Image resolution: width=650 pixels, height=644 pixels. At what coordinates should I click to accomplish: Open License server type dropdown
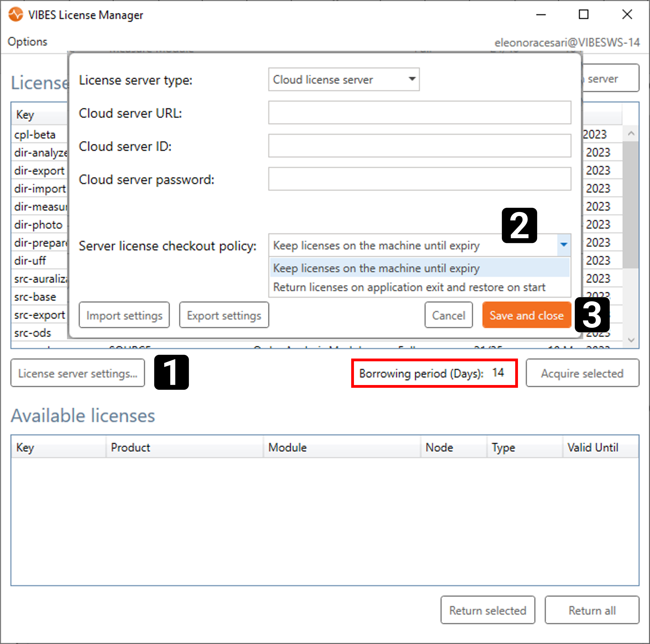point(343,79)
